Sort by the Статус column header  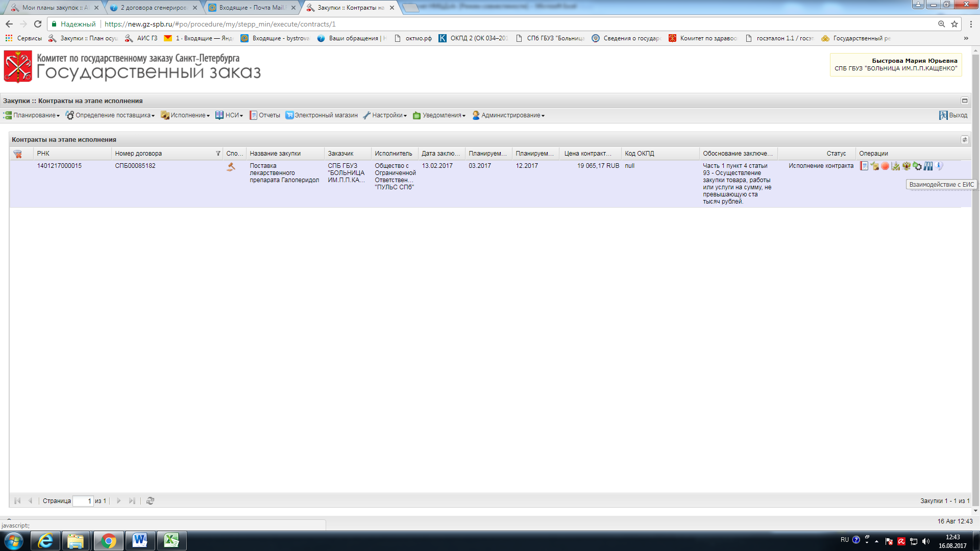[836, 154]
